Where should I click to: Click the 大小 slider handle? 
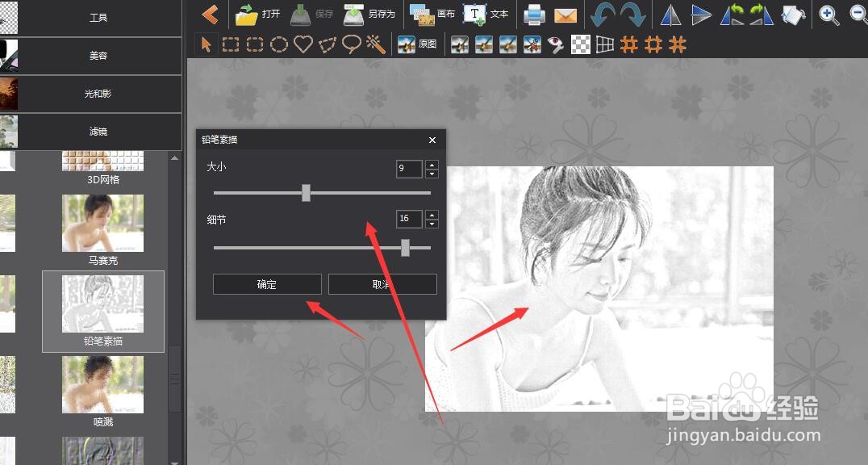coord(306,193)
